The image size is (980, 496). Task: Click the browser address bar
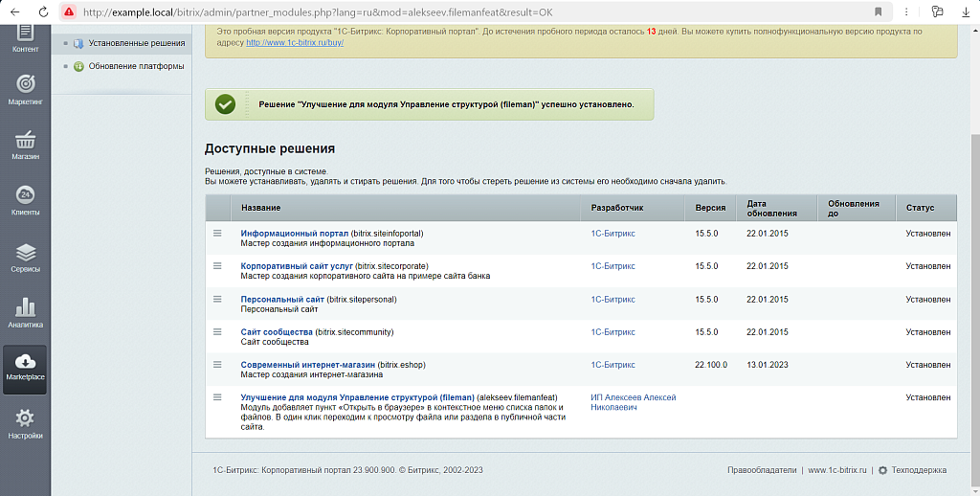coord(459,11)
